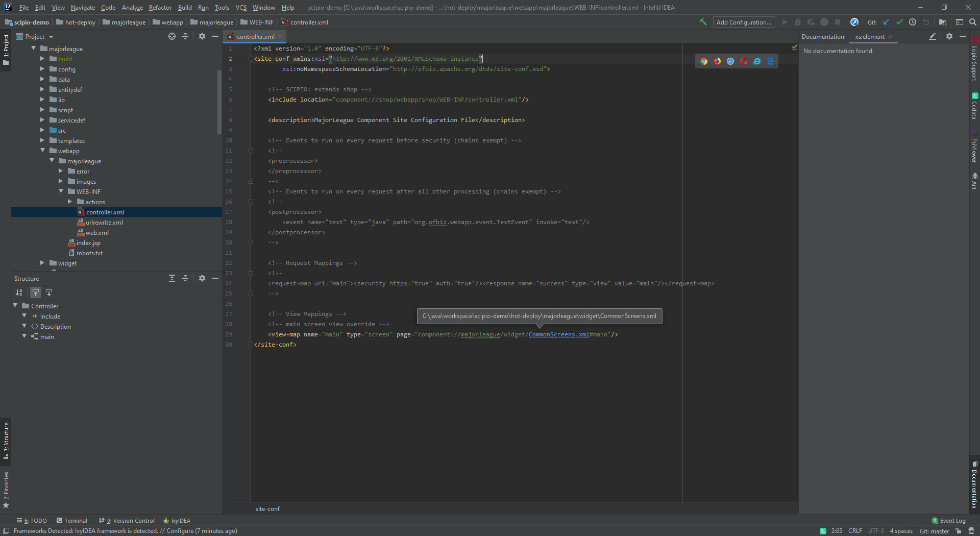Viewport: 980px width, 536px height.
Task: Click Project panel collapse all icon
Action: click(x=185, y=36)
